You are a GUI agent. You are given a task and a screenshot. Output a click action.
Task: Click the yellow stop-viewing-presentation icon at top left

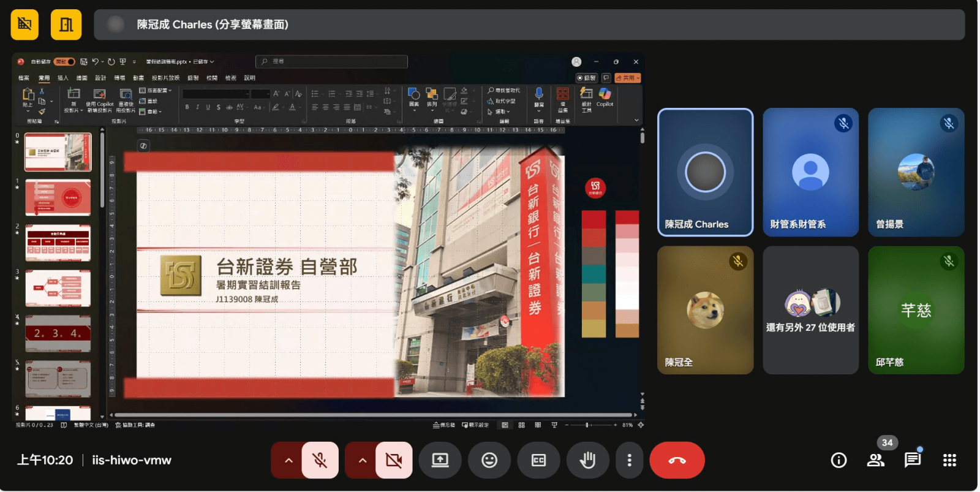(24, 25)
